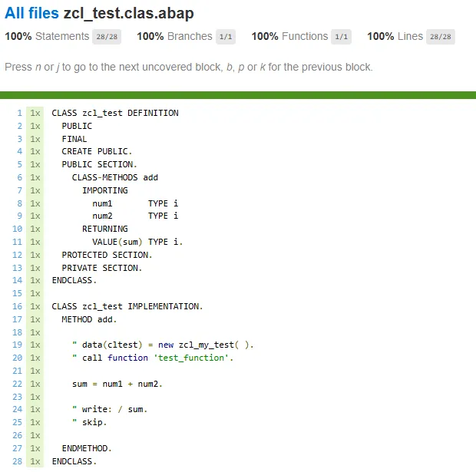Click code line CLASS zcl_test IMPLEMENTATION.

[x=127, y=306]
